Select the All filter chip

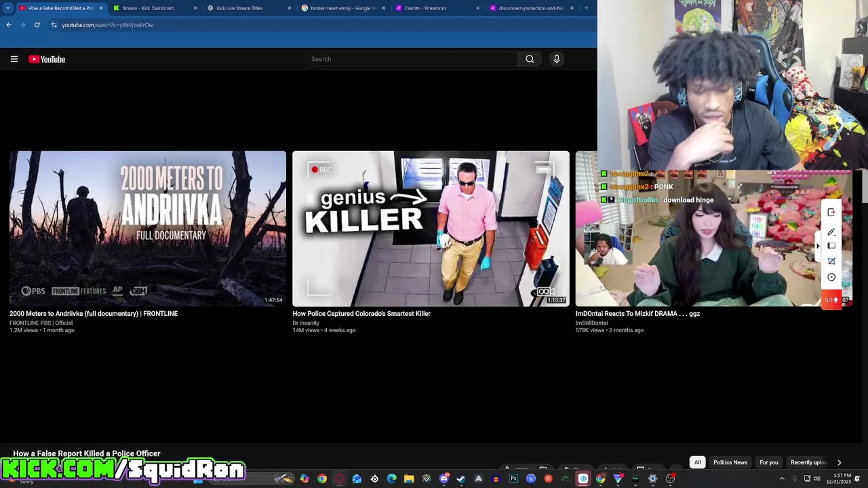pyautogui.click(x=697, y=462)
